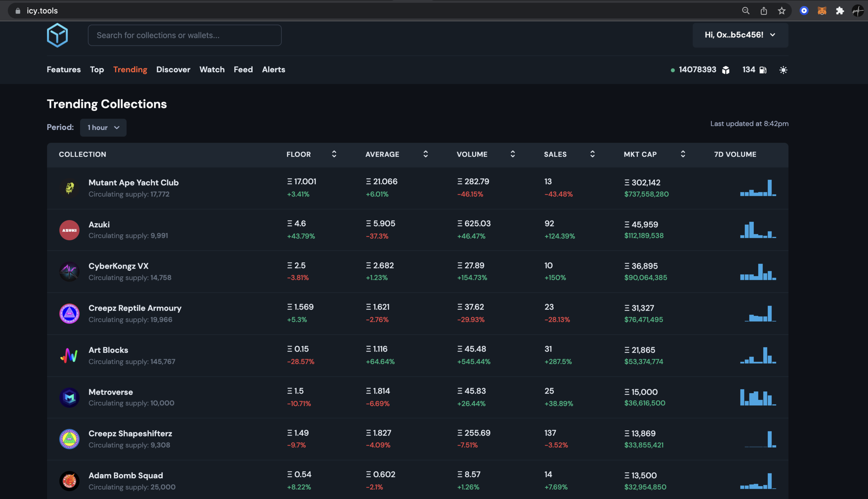Open the MetaMask fox extension
The height and width of the screenshot is (499, 868).
pos(822,11)
